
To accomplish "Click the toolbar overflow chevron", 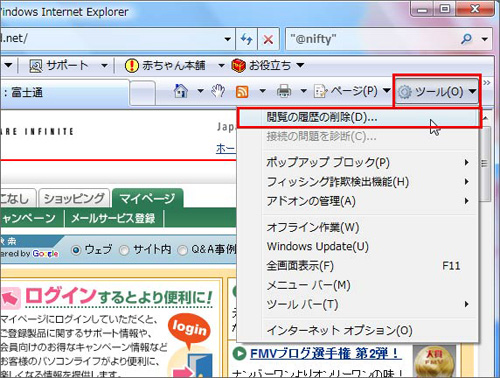I will click(487, 82).
